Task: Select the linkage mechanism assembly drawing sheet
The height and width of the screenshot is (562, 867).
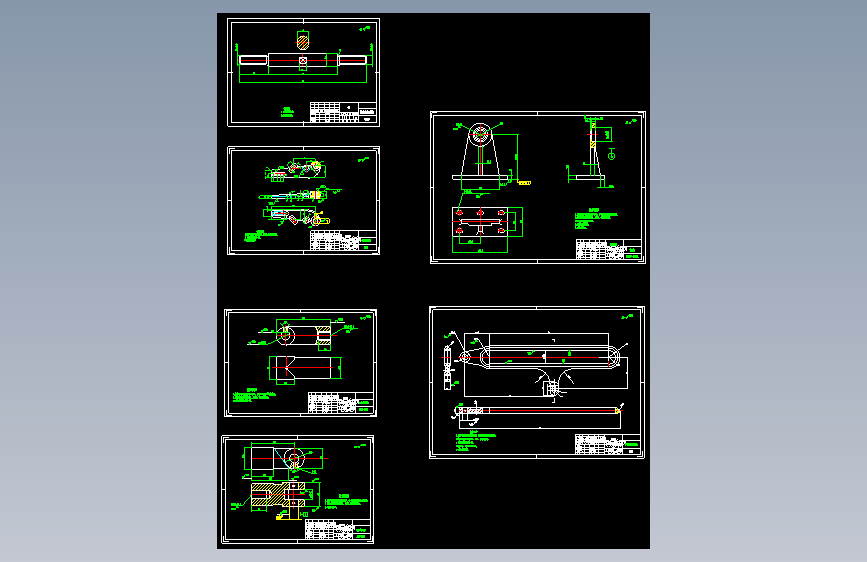Action: point(304,200)
